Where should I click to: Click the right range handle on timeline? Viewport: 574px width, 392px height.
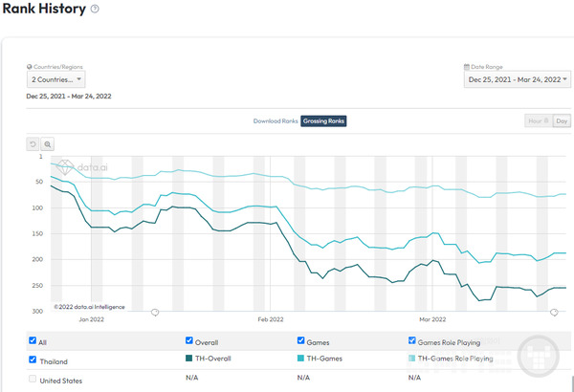pos(554,313)
